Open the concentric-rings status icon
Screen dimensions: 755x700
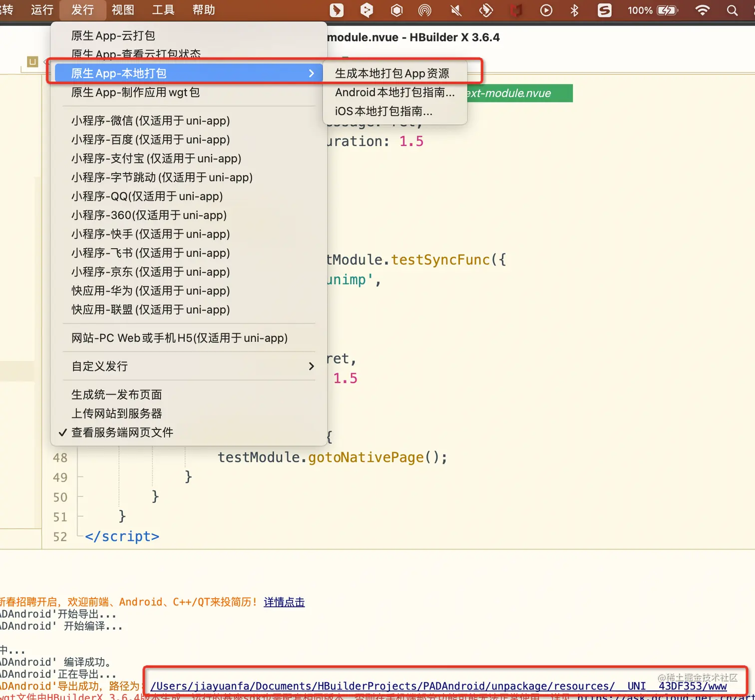click(x=425, y=10)
